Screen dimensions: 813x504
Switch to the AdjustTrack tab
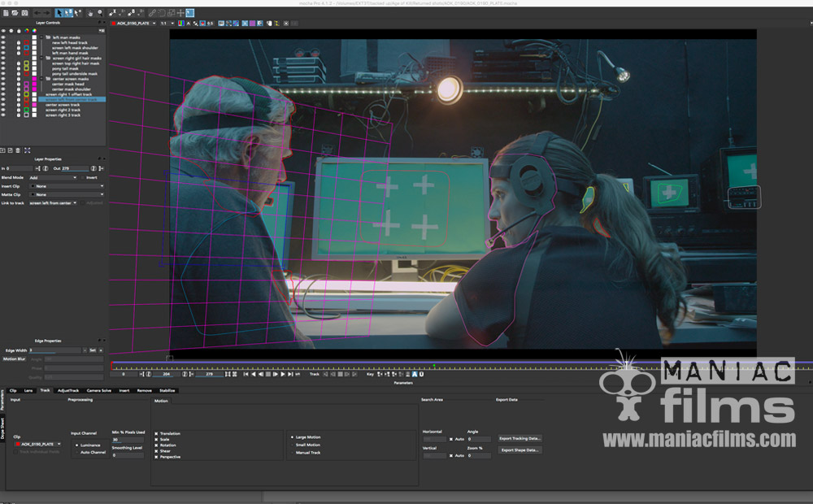tap(68, 390)
